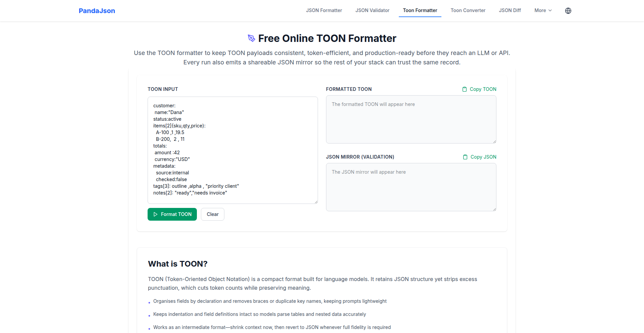Screen dimensions: 644x333
Task: Click the Copy TOON link text
Action: pyautogui.click(x=483, y=89)
